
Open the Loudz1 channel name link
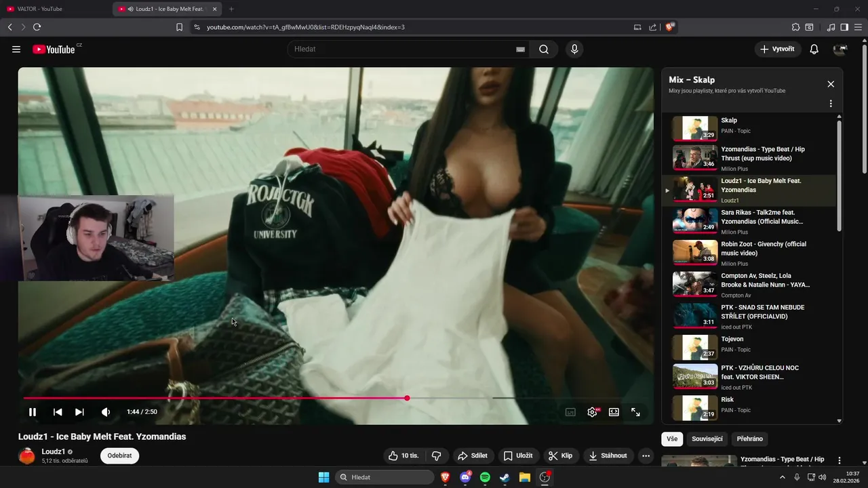(x=54, y=451)
